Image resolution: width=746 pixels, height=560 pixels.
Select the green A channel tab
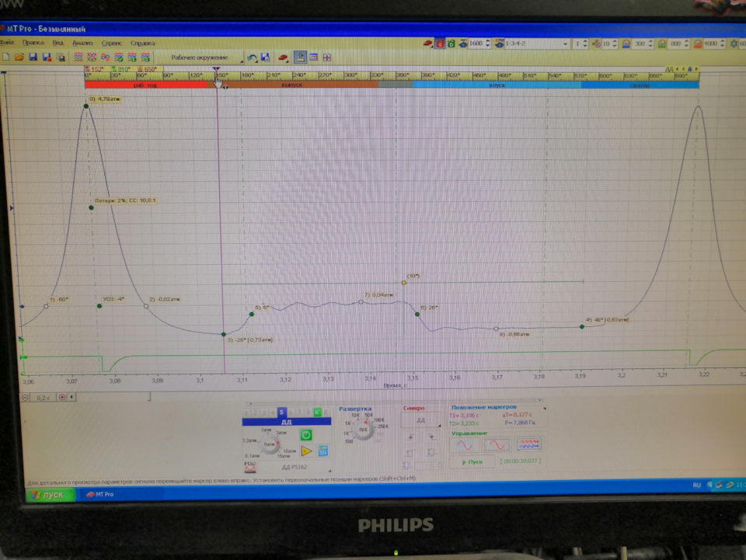[x=317, y=412]
